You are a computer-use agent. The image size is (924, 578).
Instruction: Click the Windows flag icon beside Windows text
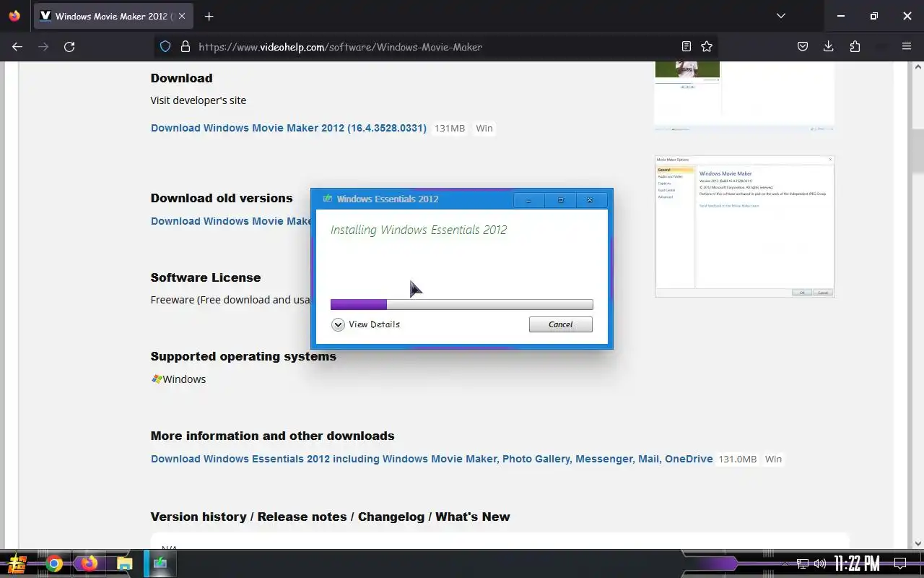[156, 379]
